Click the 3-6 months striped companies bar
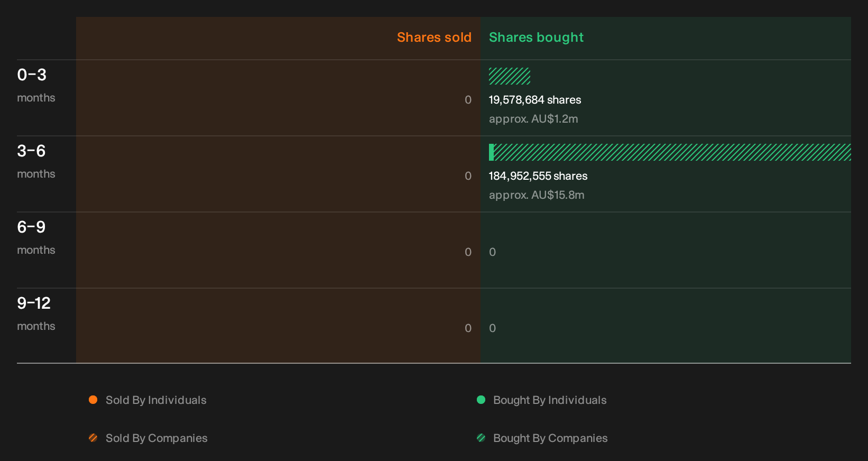Screen dimensions: 868x461 [672, 152]
